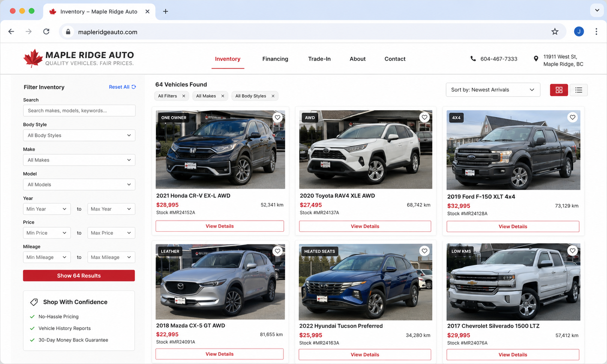Expand the Min Year dropdown
The width and height of the screenshot is (607, 364).
tap(47, 209)
